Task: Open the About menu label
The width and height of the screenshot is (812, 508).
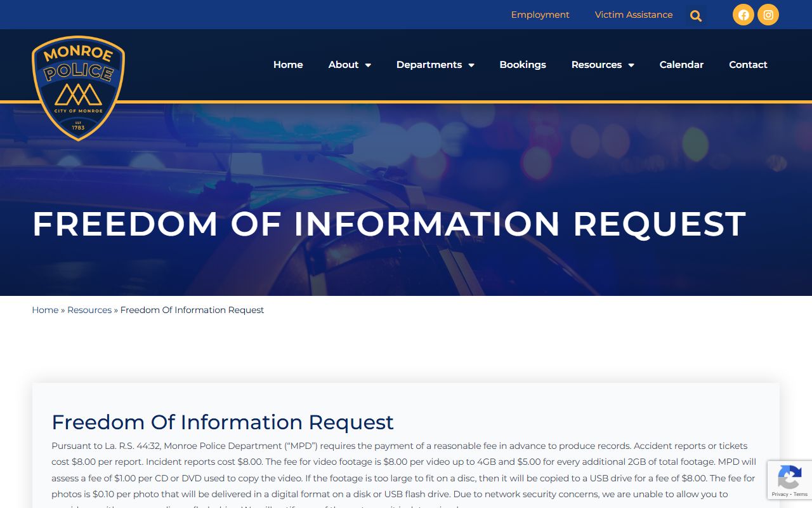Action: [x=343, y=65]
